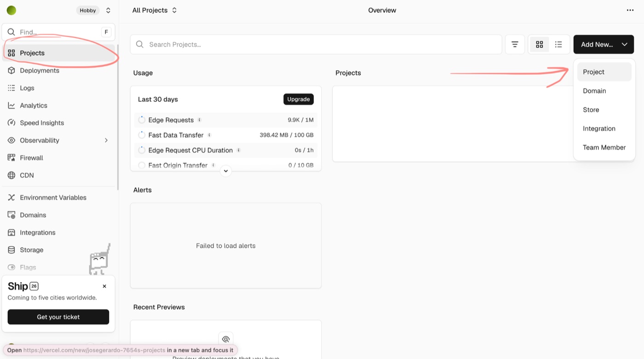The height and width of the screenshot is (359, 644).
Task: Click the Overview page title
Action: pos(382,10)
